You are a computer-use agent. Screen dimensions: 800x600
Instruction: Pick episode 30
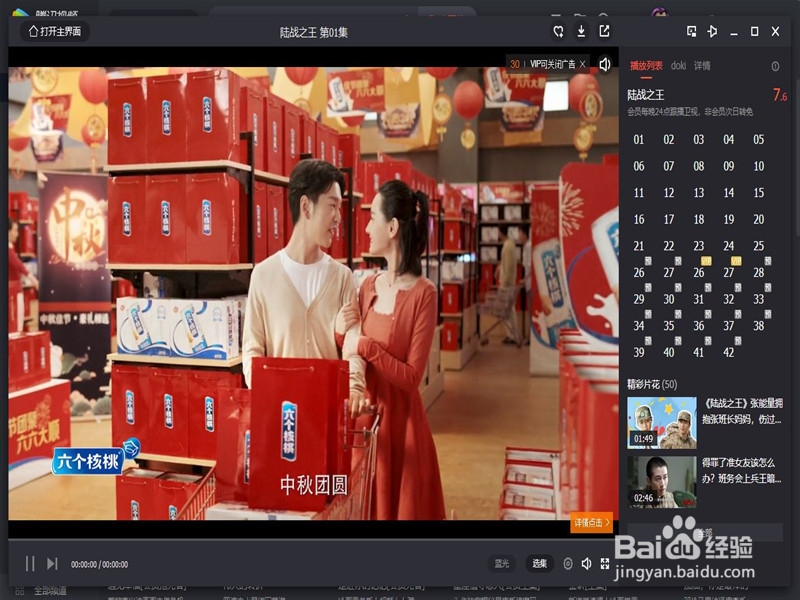point(669,299)
